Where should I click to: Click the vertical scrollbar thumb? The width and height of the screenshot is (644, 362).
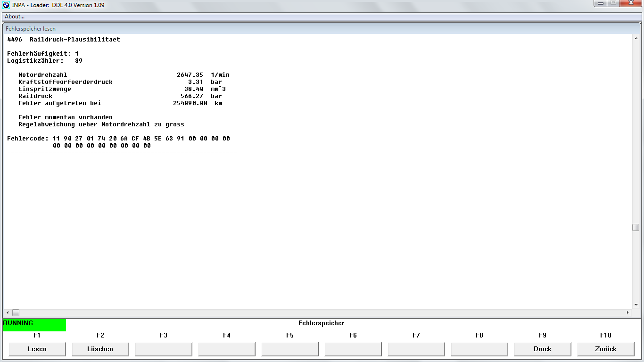click(x=636, y=227)
